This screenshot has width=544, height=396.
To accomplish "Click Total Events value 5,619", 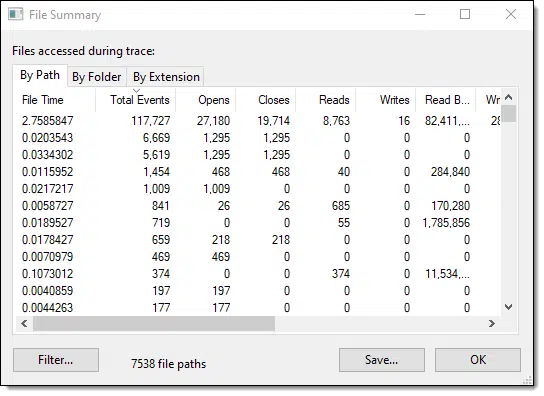I will pos(156,155).
